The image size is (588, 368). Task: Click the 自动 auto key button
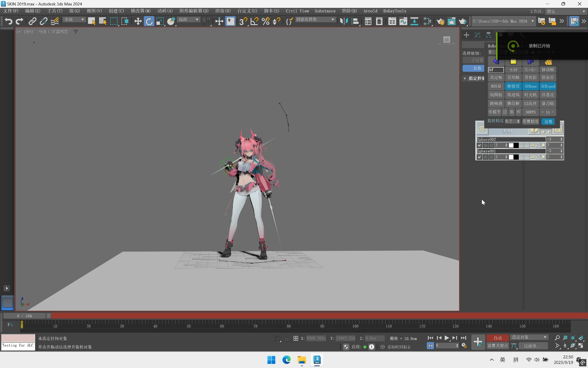pyautogui.click(x=497, y=338)
